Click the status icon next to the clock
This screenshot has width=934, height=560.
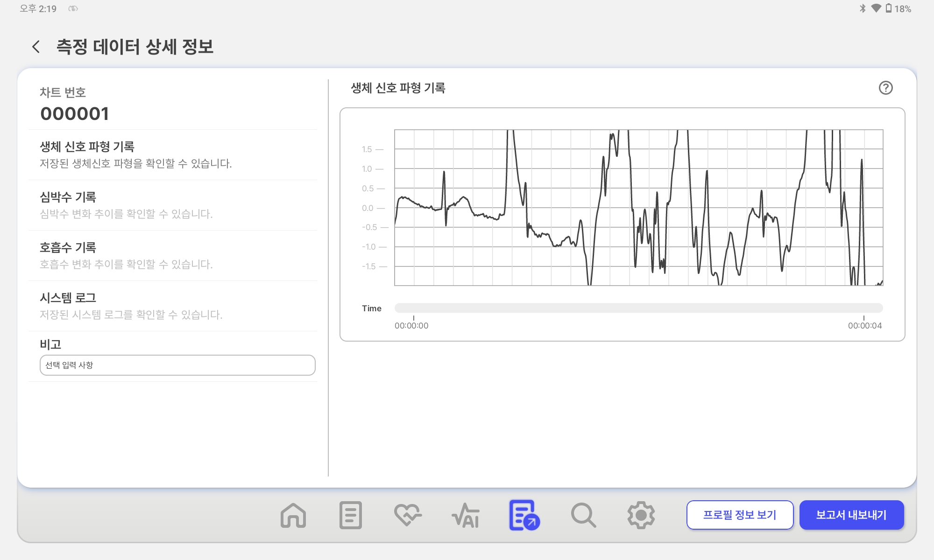tap(73, 8)
